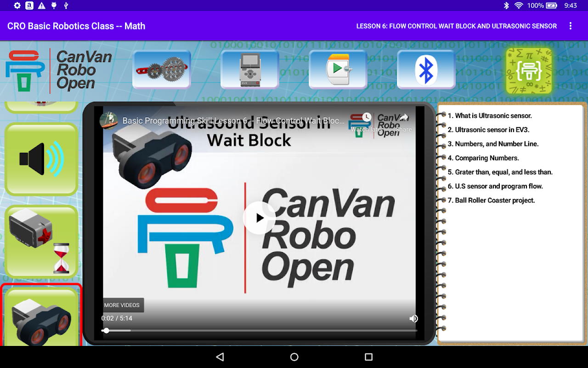Click the Lesson 6 title in header
The image size is (588, 368).
click(x=457, y=26)
